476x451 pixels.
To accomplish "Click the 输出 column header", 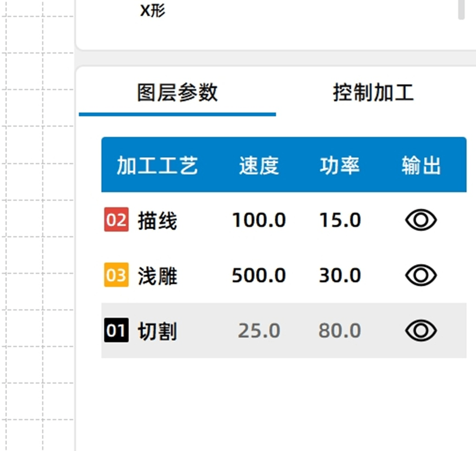I will (x=421, y=166).
